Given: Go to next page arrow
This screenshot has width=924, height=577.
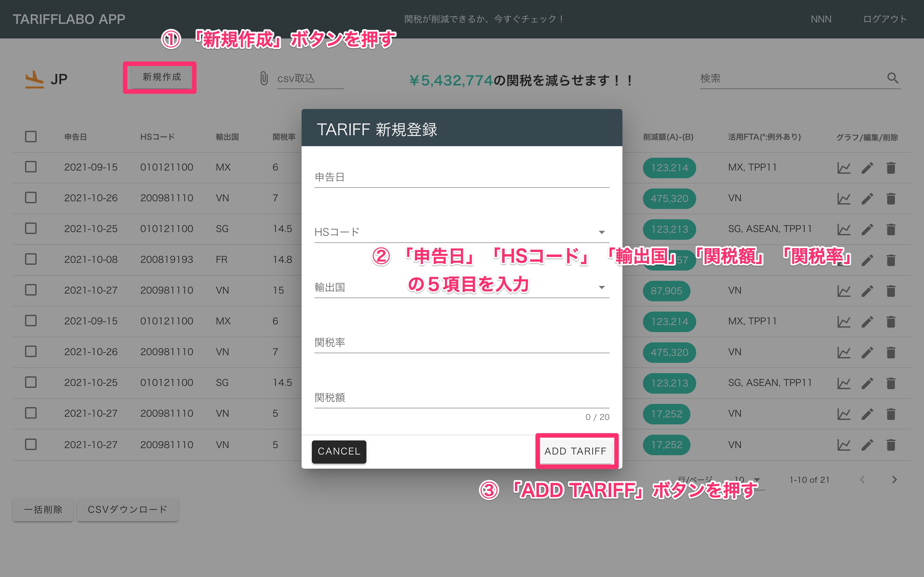Looking at the screenshot, I should point(894,480).
